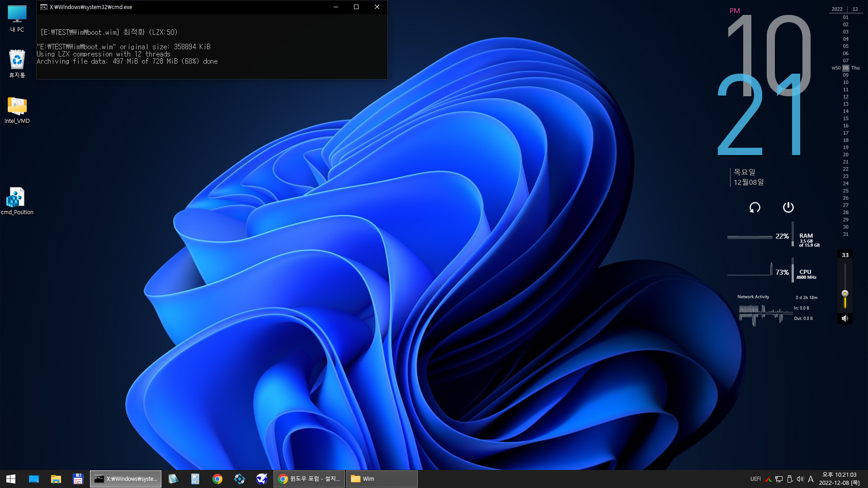Select day 31 in the calendar widget

[845, 234]
